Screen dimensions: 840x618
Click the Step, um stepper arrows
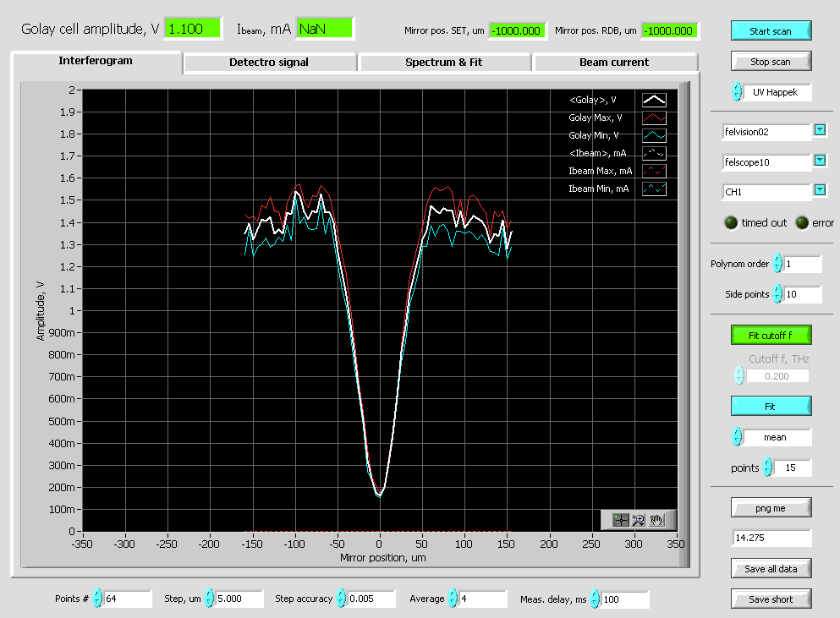click(209, 599)
